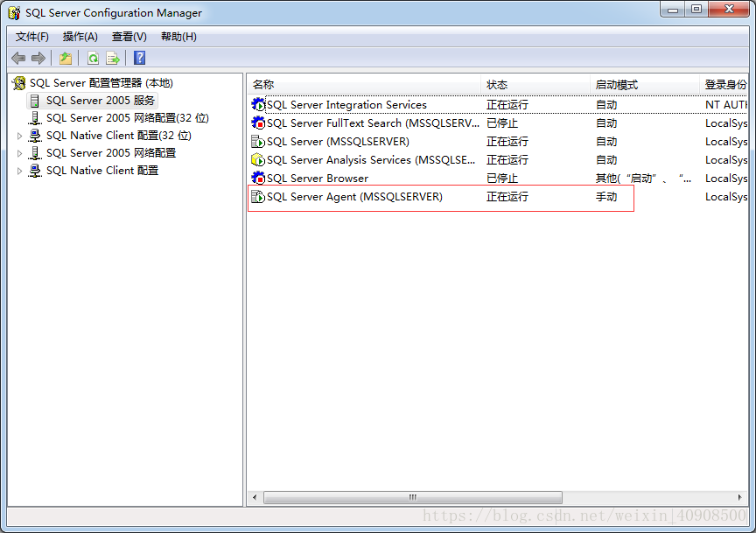This screenshot has height=533, width=756.
Task: Click the Up one level folder icon
Action: click(x=66, y=59)
